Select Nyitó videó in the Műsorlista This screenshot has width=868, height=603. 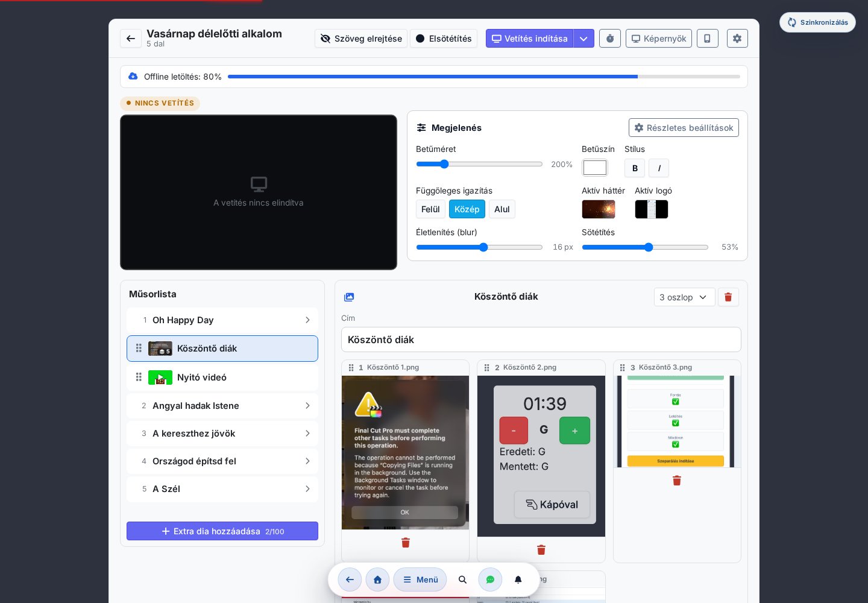[222, 377]
